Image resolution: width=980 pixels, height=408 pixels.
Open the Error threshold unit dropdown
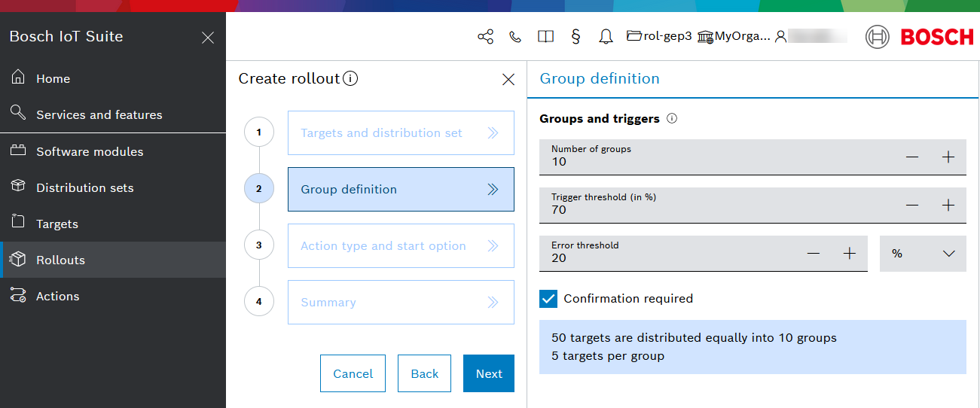point(923,254)
